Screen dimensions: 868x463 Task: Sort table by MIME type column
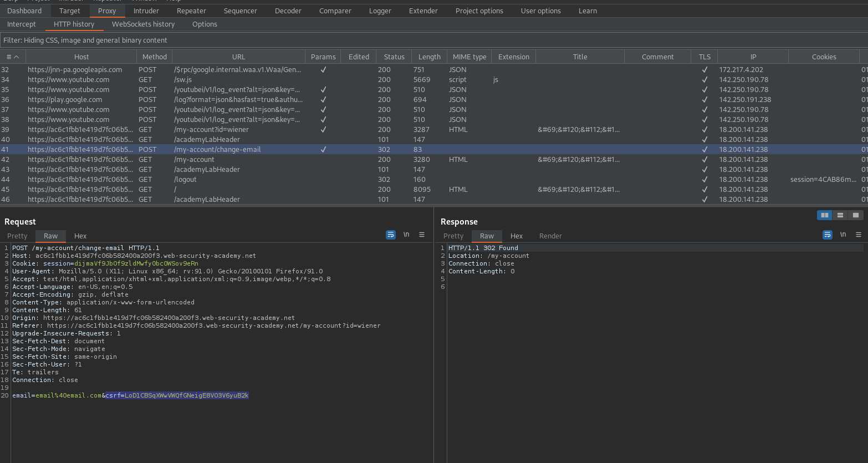pyautogui.click(x=469, y=57)
